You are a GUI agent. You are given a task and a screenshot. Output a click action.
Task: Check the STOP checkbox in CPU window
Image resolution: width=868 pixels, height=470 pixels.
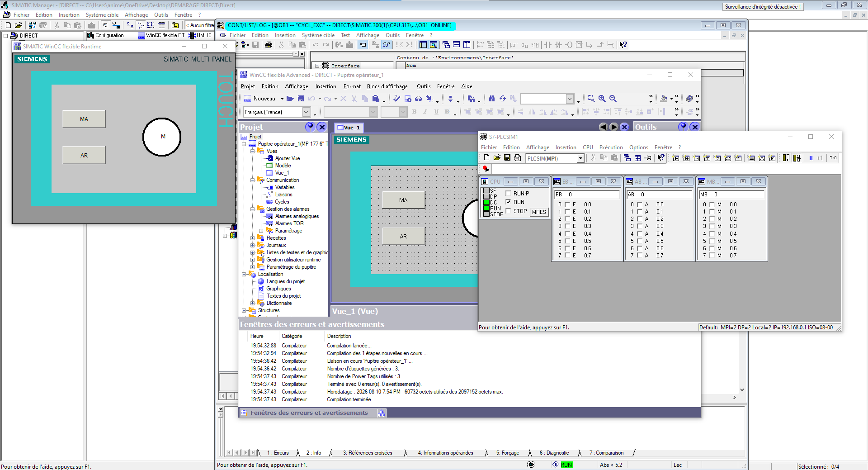tap(508, 211)
